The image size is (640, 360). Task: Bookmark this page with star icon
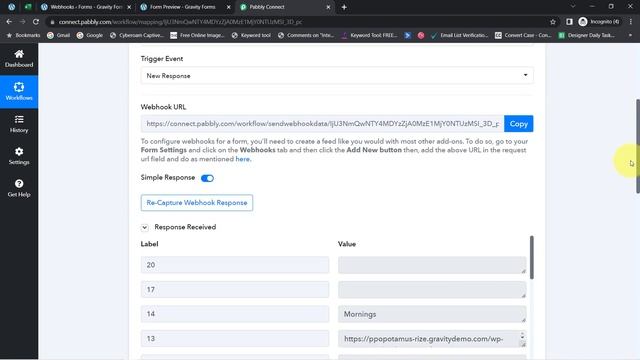point(553,22)
